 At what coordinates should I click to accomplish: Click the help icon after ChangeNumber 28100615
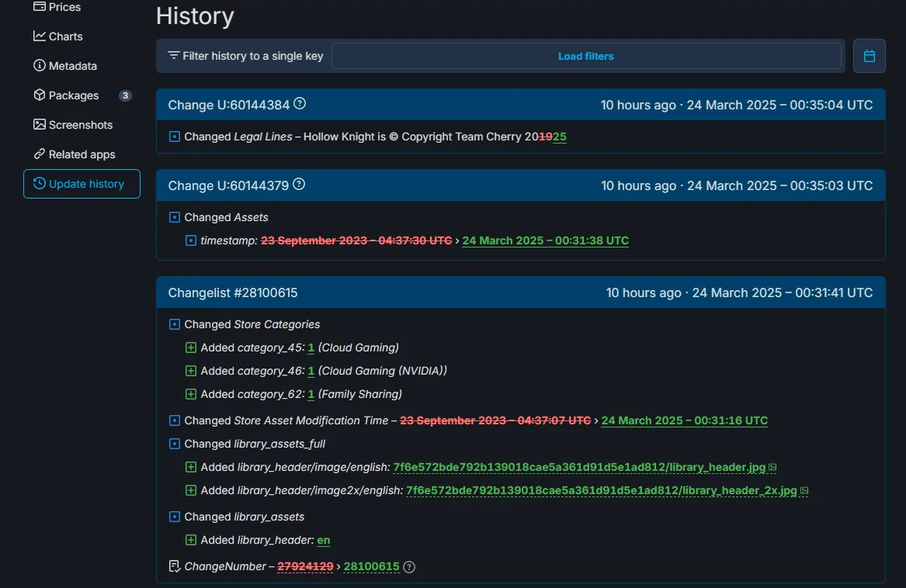click(409, 567)
